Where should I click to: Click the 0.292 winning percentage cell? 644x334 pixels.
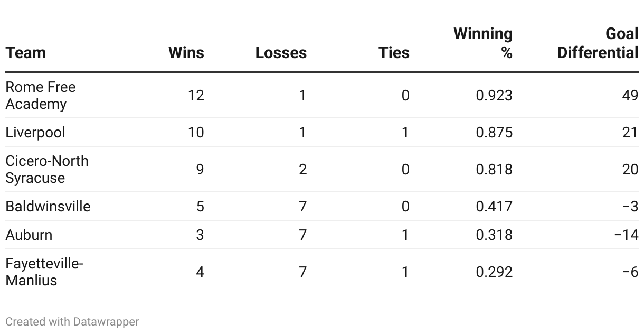(x=494, y=272)
